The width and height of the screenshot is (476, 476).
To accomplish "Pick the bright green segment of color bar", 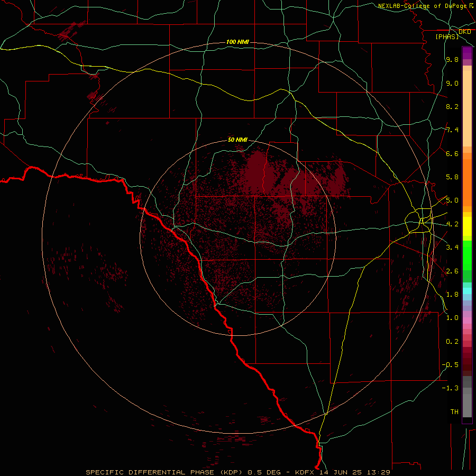I will 467,255.
